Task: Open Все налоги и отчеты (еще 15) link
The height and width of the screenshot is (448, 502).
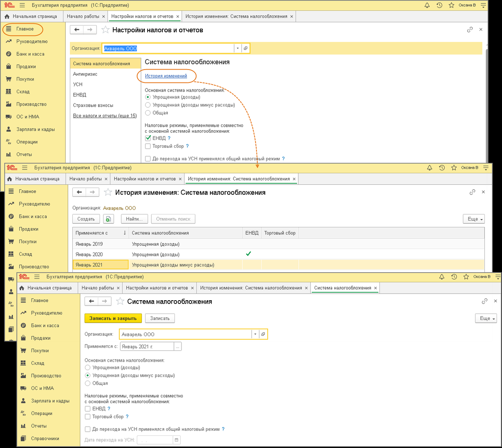Action: click(x=105, y=116)
